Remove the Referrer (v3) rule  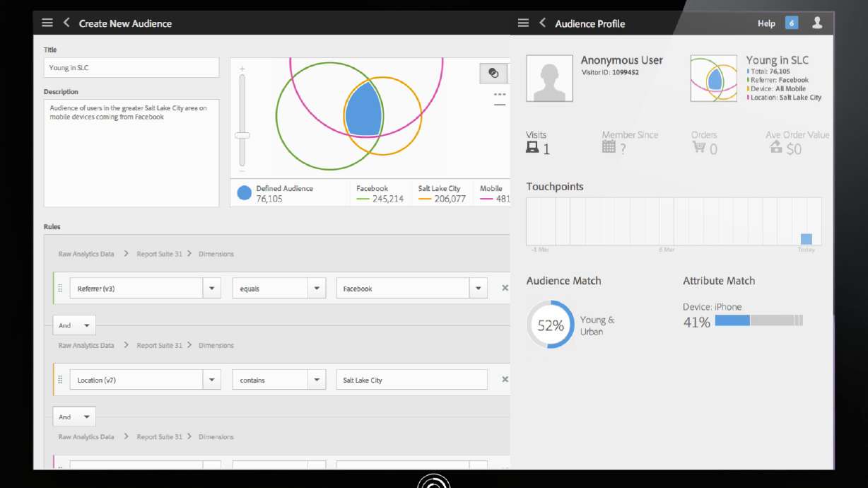(x=505, y=288)
